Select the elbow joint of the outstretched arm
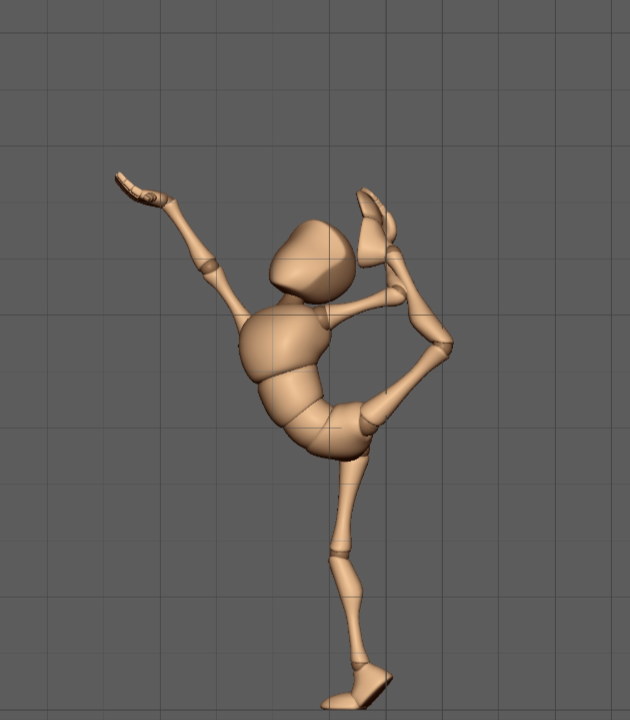Viewport: 630px width, 720px height. (209, 266)
